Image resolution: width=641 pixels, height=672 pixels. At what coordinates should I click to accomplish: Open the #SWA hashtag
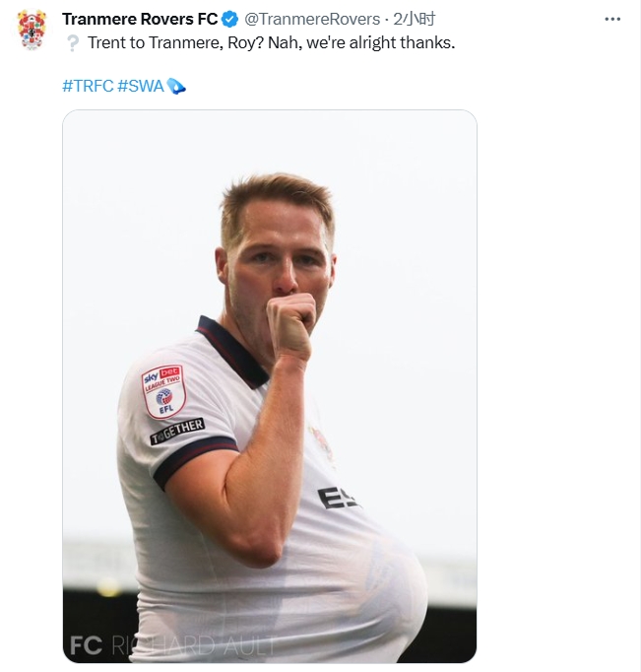coord(141,86)
